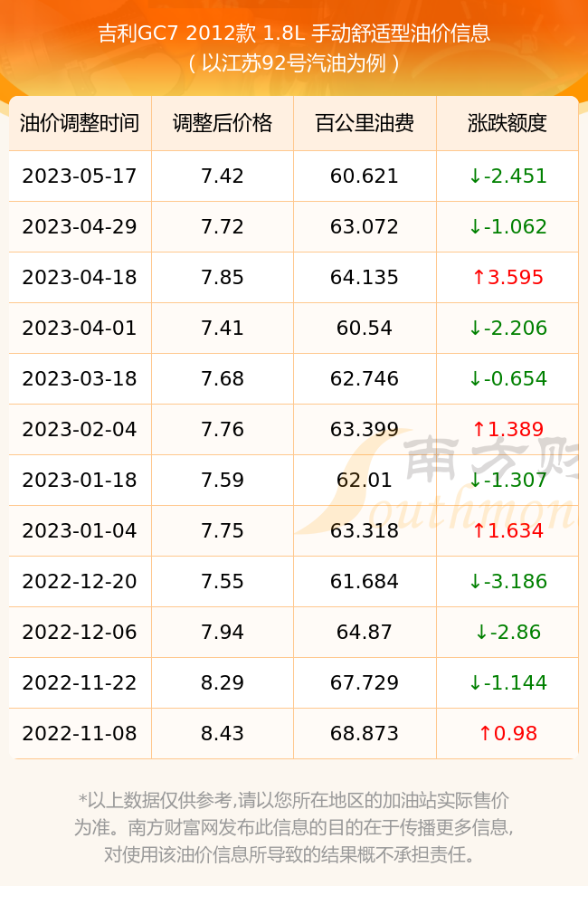
Task: Click the green down arrow value -1.062
Action: 507,227
